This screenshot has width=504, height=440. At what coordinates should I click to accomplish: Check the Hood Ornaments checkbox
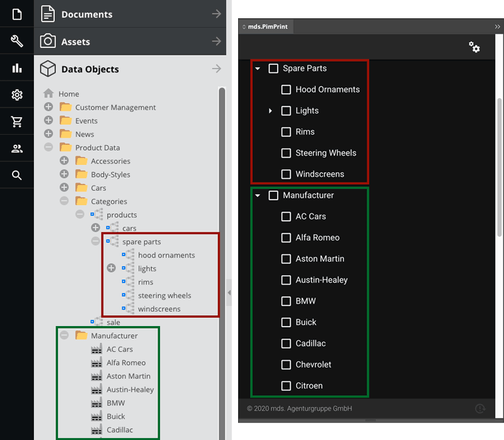pos(286,89)
